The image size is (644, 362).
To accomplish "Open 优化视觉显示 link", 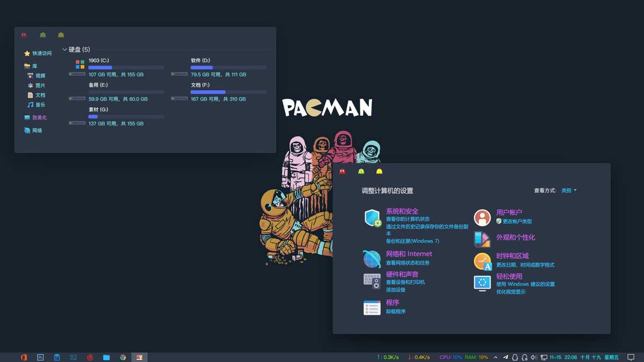I will (510, 292).
